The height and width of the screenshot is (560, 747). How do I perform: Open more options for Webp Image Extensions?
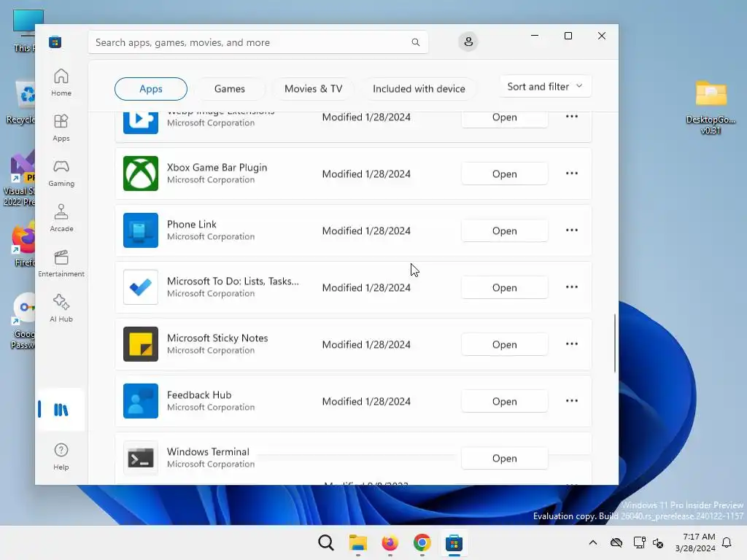(x=572, y=117)
